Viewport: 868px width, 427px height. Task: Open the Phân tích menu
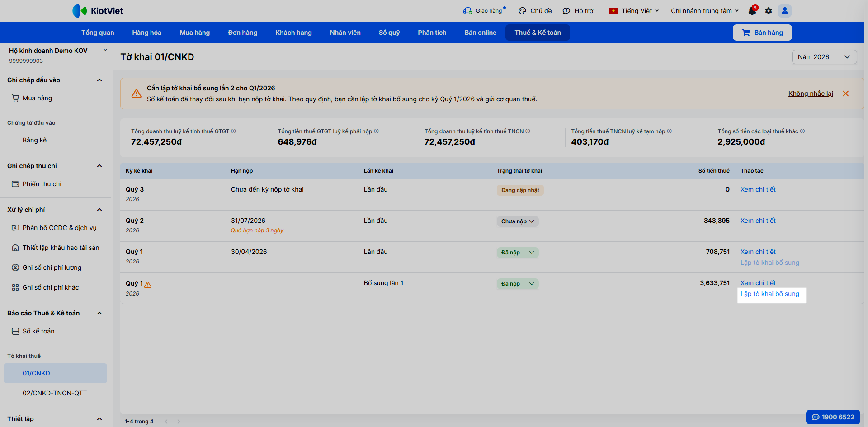pos(432,33)
